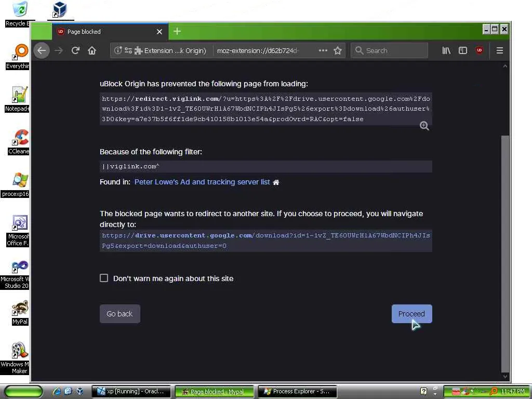Screen dimensions: 532x399
Task: Toggle the sidebar view icon
Action: (x=463, y=50)
